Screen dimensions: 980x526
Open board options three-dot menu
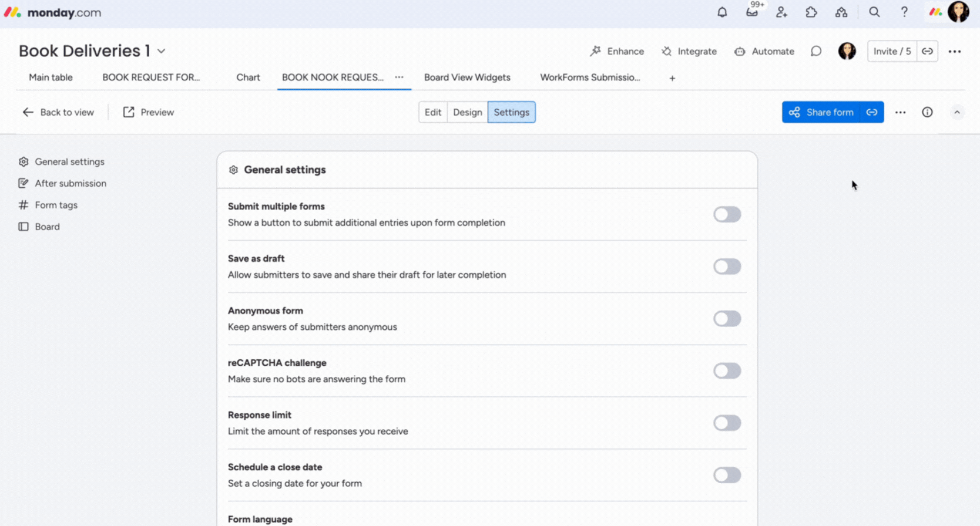pos(955,52)
